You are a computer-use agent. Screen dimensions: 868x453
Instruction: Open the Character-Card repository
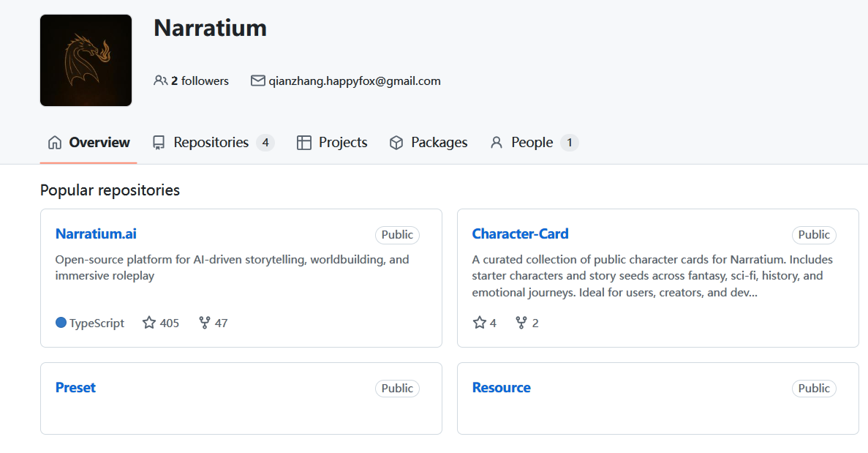521,233
